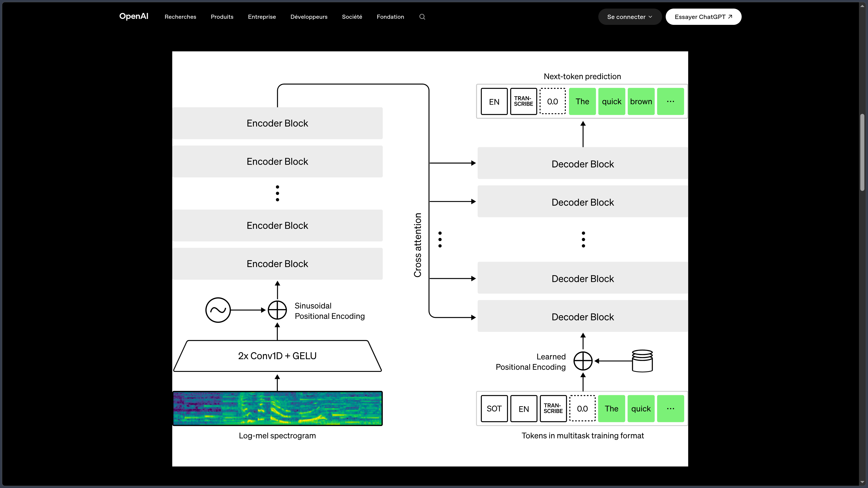Open the Produits menu
This screenshot has height=488, width=868.
click(222, 17)
